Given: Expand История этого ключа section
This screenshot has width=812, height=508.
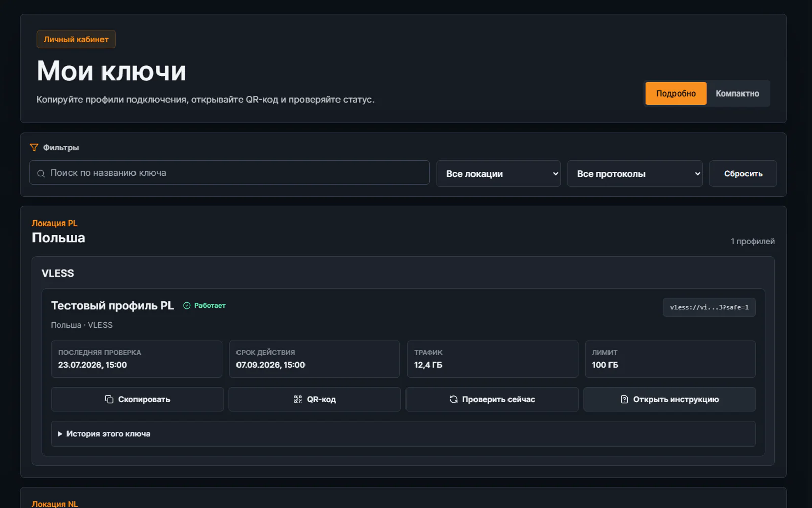Looking at the screenshot, I should (x=403, y=434).
